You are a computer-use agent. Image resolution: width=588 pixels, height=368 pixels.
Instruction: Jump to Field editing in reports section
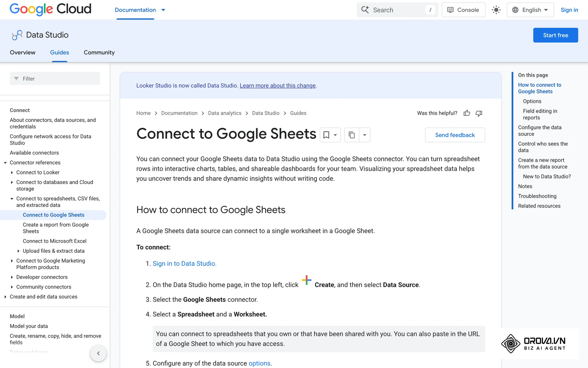point(540,114)
